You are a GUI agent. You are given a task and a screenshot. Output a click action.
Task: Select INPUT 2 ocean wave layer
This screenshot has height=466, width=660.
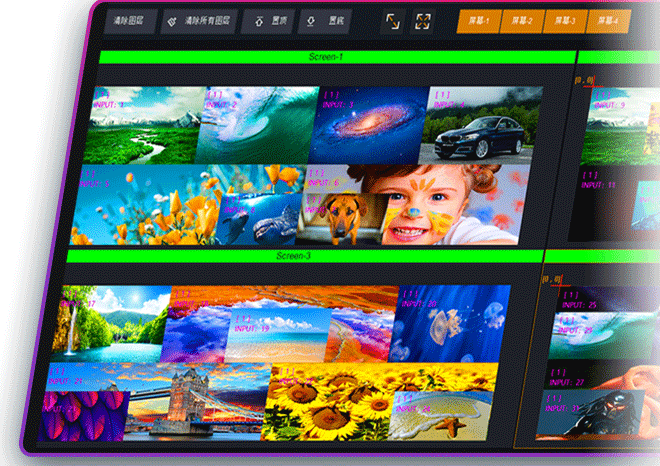click(x=258, y=125)
